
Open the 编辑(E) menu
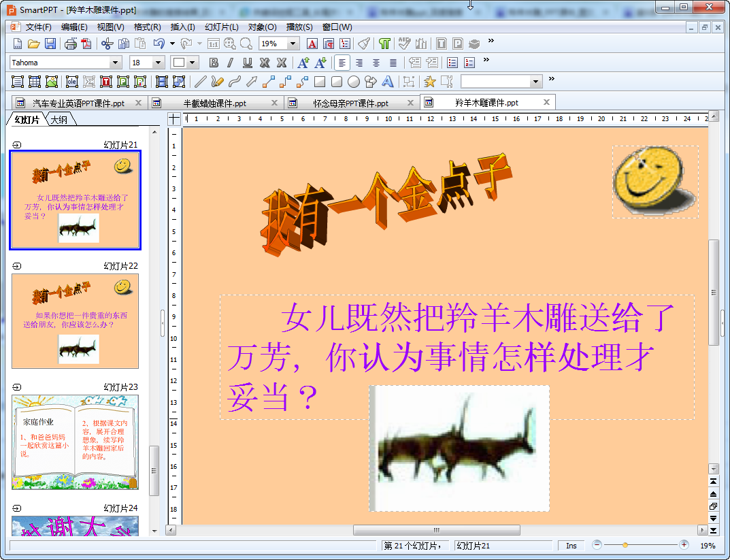(x=74, y=27)
